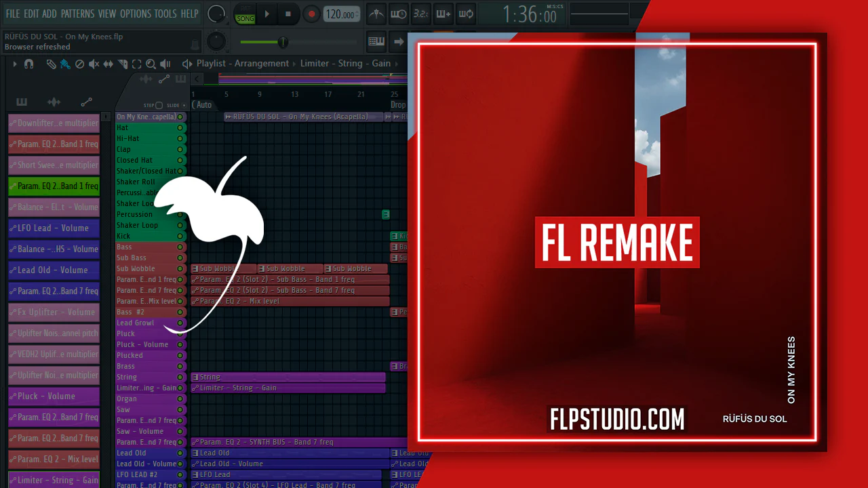This screenshot has width=868, height=488.
Task: Click the main volume knob
Action: pyautogui.click(x=216, y=14)
